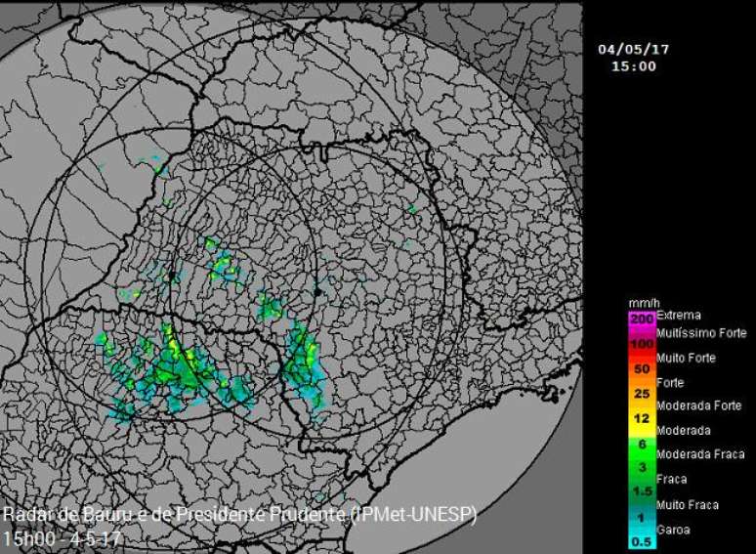Click the red 50 mm/h legend swatch
Image resolution: width=756 pixels, height=554 pixels.
click(641, 368)
